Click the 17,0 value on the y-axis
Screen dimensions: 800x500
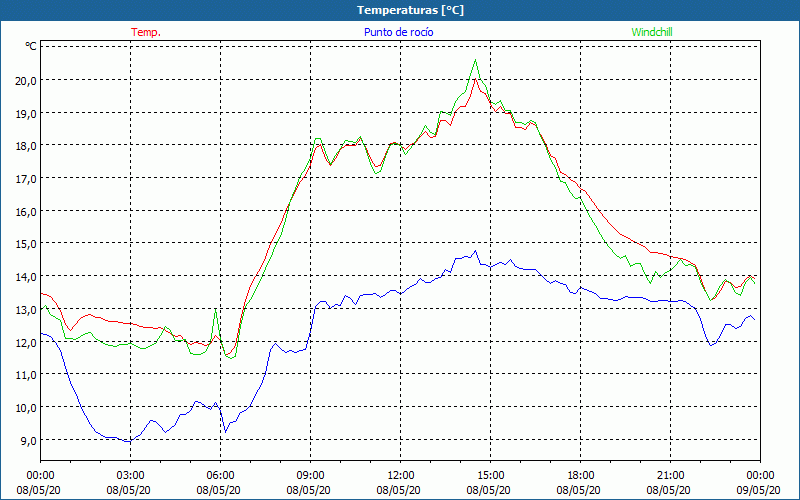tap(25, 178)
